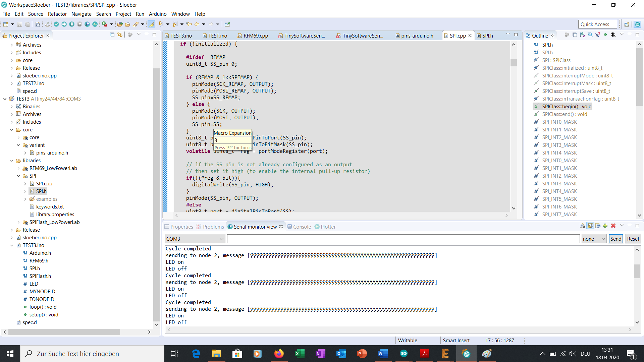Select keywords.txt in Project Explorer
Image resolution: width=644 pixels, height=362 pixels.
[50, 207]
